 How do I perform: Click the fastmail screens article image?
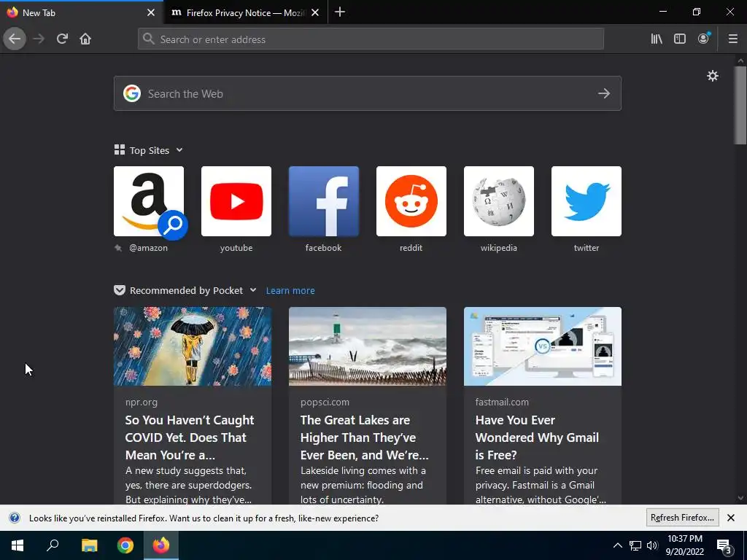[543, 346]
